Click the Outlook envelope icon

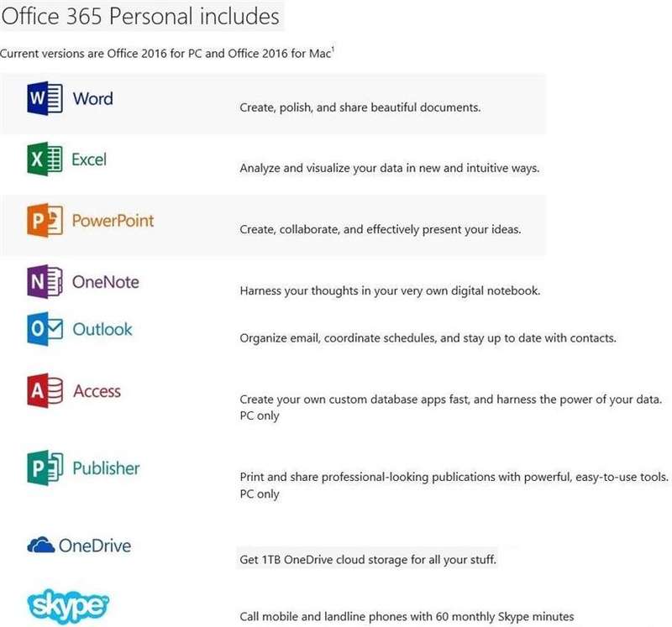click(x=45, y=329)
